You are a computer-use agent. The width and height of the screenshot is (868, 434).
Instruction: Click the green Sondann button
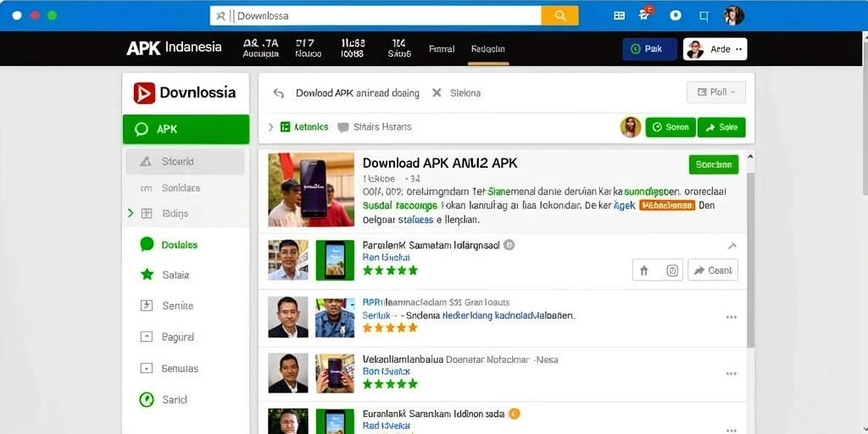click(714, 164)
